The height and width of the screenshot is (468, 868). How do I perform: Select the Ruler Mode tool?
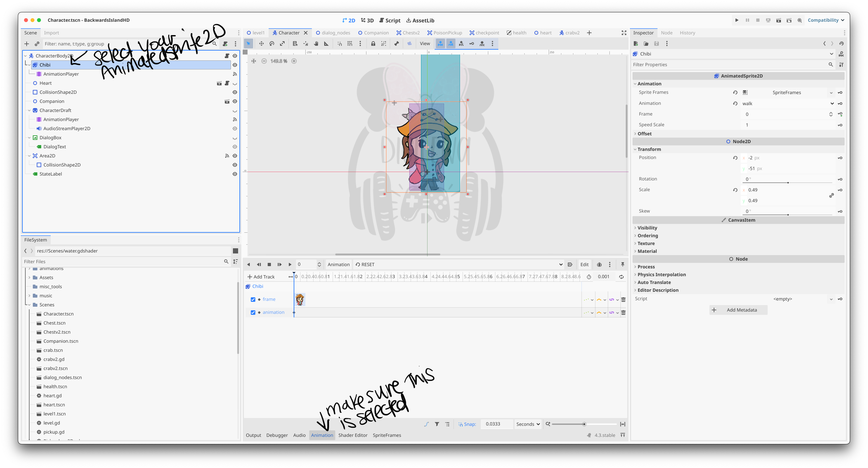coord(326,43)
